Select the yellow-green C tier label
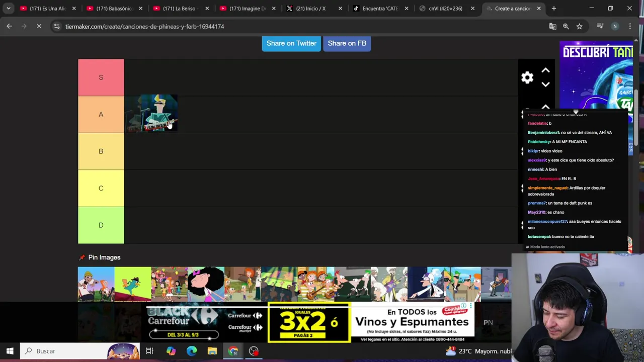This screenshot has width=644, height=362. tap(101, 188)
